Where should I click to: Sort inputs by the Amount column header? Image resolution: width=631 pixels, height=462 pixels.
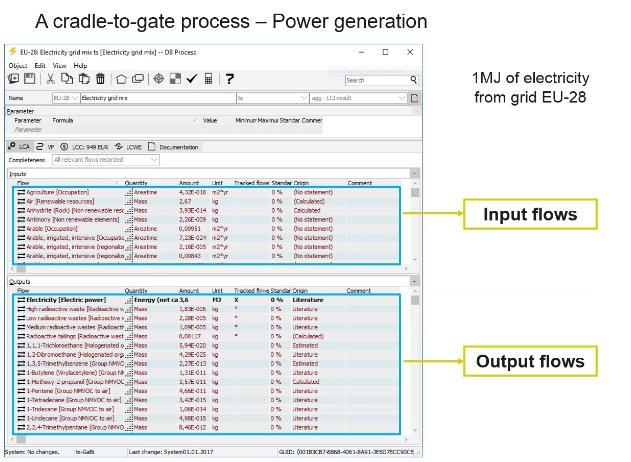(189, 183)
